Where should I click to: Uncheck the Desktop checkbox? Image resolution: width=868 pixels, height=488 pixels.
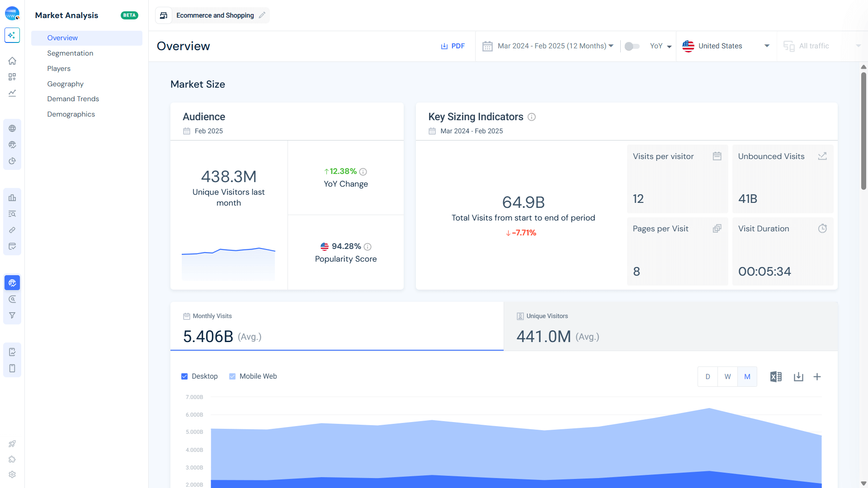click(184, 376)
